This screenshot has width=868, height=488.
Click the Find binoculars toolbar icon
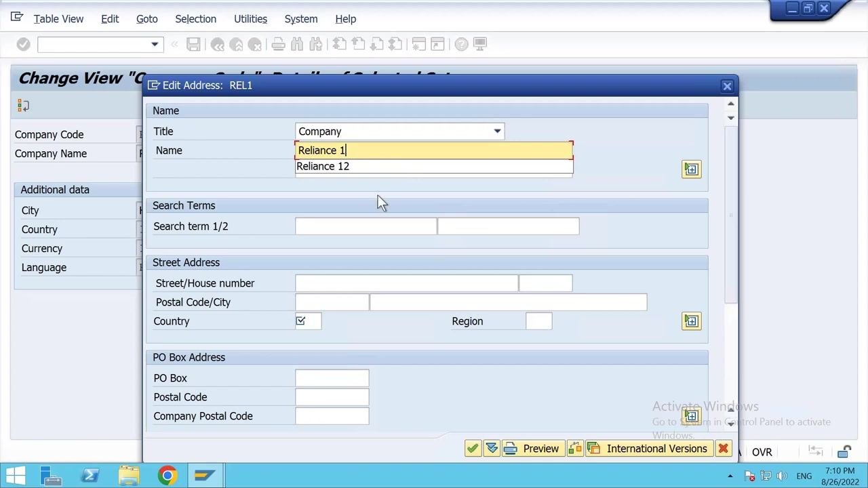click(297, 45)
